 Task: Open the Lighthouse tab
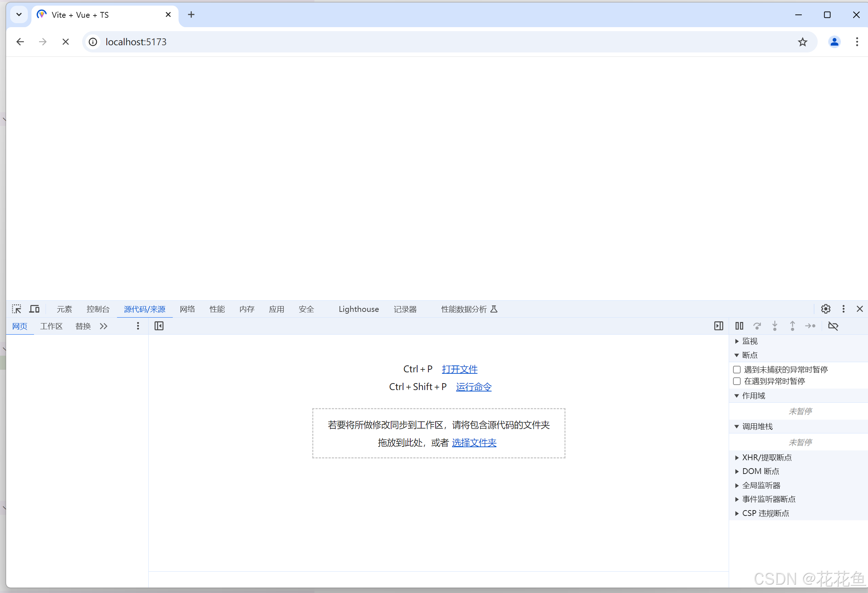point(359,309)
